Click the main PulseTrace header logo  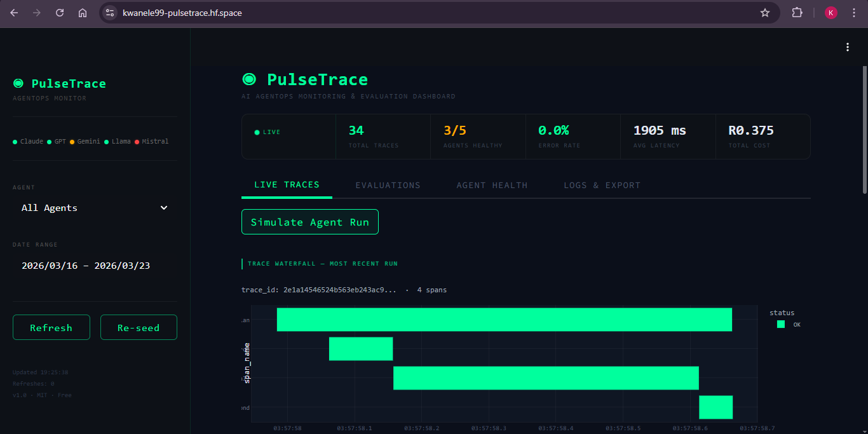[249, 79]
